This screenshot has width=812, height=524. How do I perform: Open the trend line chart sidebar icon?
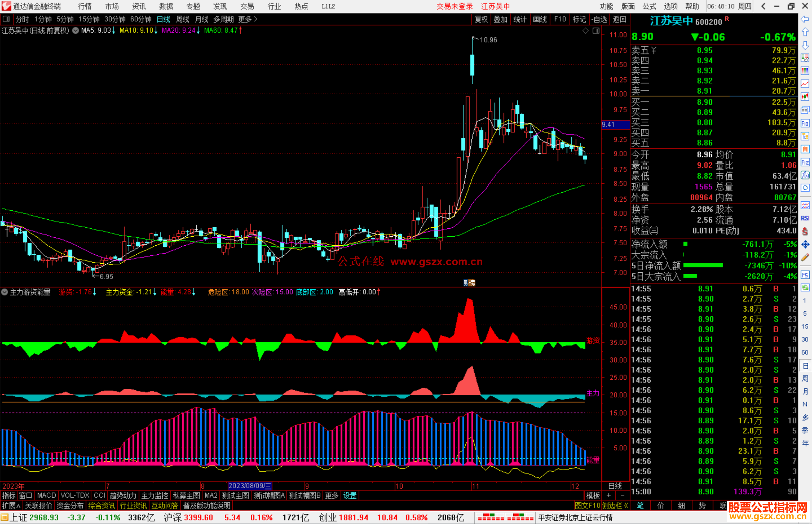pyautogui.click(x=805, y=84)
